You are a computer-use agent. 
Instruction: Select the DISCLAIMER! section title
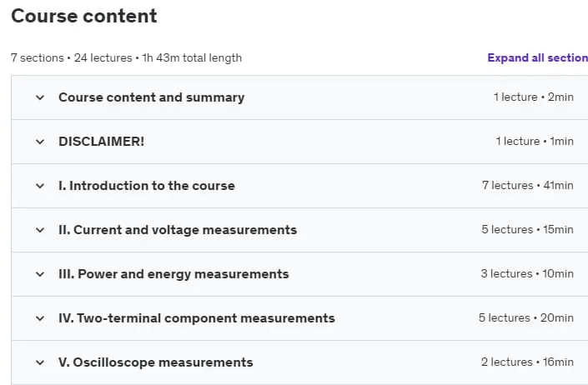point(101,142)
